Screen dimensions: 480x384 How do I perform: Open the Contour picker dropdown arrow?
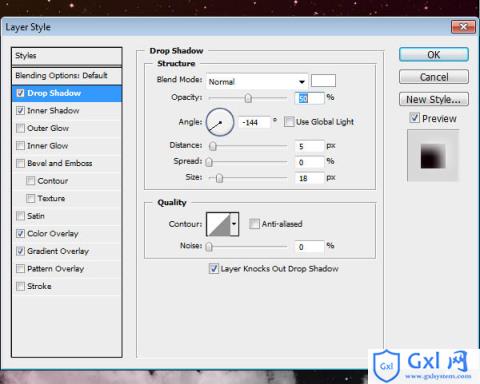tap(234, 224)
